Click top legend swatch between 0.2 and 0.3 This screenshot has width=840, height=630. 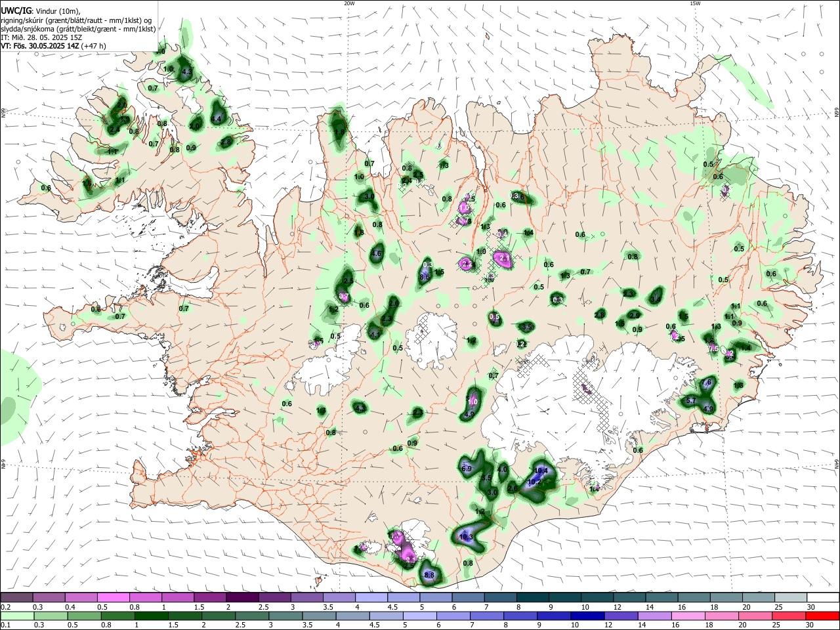(16, 598)
